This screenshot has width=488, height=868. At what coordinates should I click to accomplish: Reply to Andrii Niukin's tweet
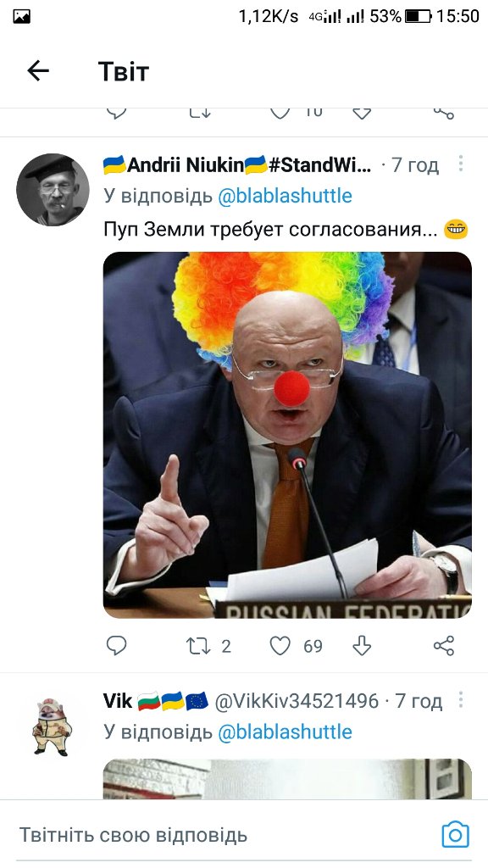click(x=116, y=645)
